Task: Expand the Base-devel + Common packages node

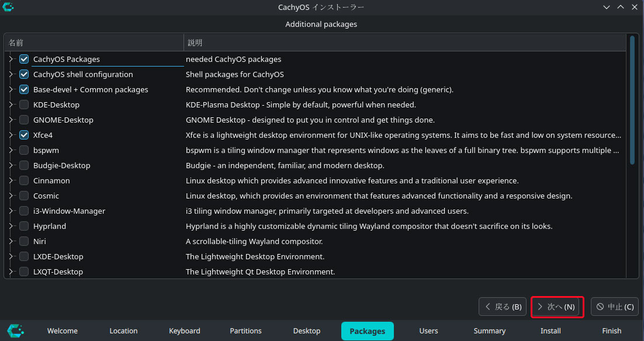Action: (11, 89)
